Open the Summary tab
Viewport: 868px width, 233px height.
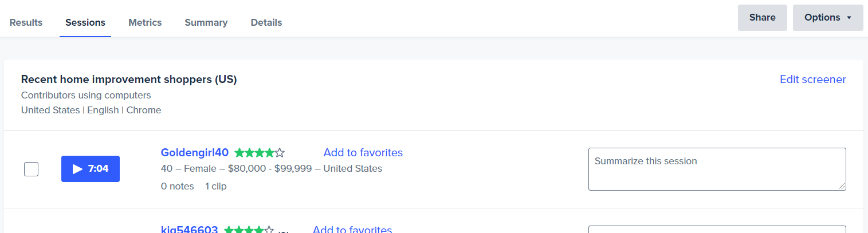[x=206, y=23]
